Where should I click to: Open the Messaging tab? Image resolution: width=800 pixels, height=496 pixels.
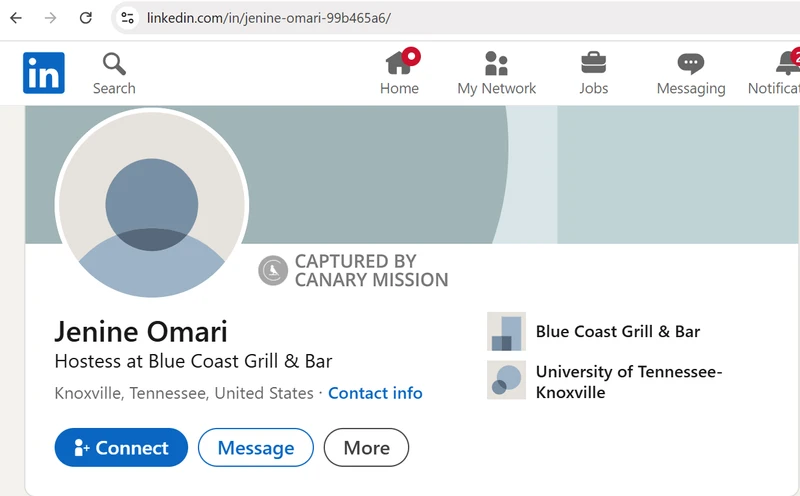[691, 73]
